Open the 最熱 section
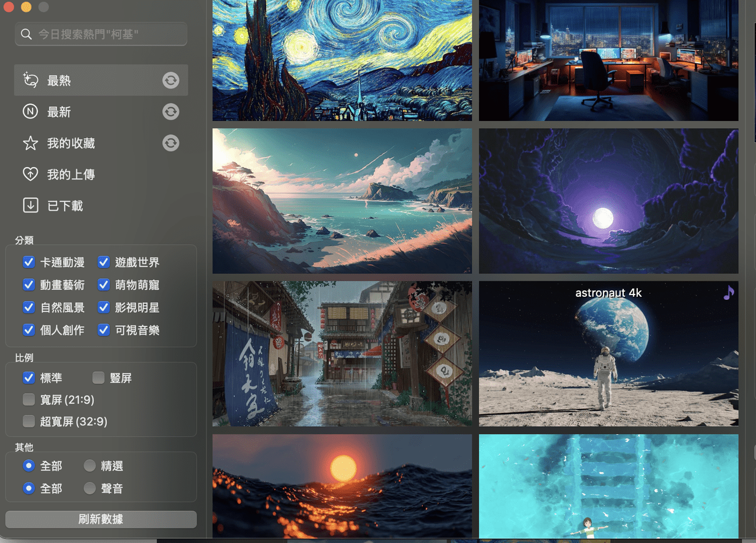The width and height of the screenshot is (756, 543). coord(101,80)
